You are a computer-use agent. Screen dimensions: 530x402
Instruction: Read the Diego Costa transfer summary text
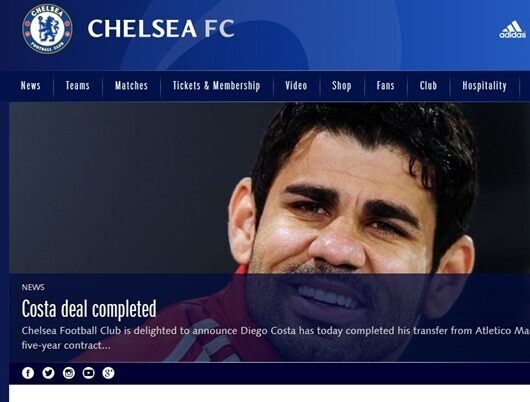coord(275,338)
